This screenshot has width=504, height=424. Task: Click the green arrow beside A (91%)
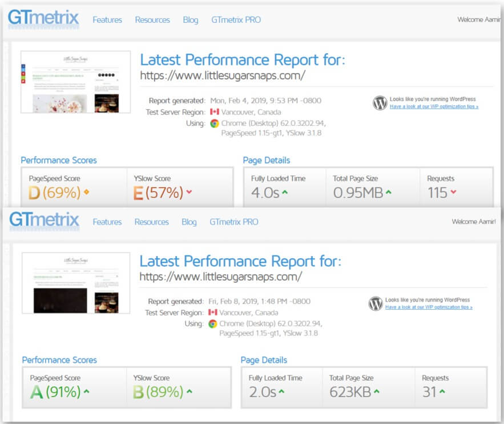(x=86, y=391)
